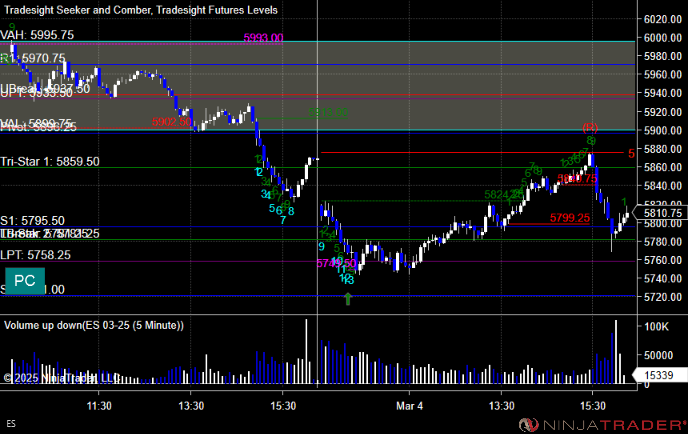The height and width of the screenshot is (434, 688).
Task: Click the Volume up down(ES 03-25) panel label
Action: point(93,325)
